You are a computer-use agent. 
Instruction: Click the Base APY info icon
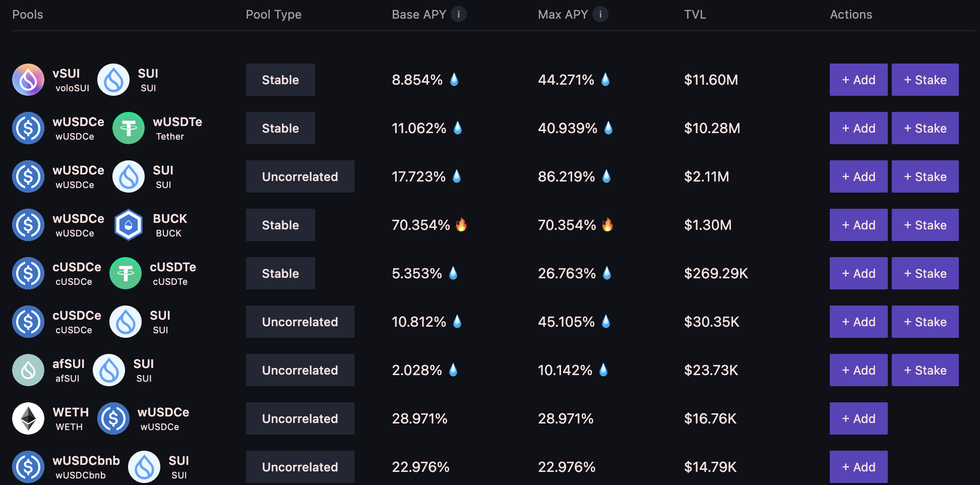(x=458, y=14)
